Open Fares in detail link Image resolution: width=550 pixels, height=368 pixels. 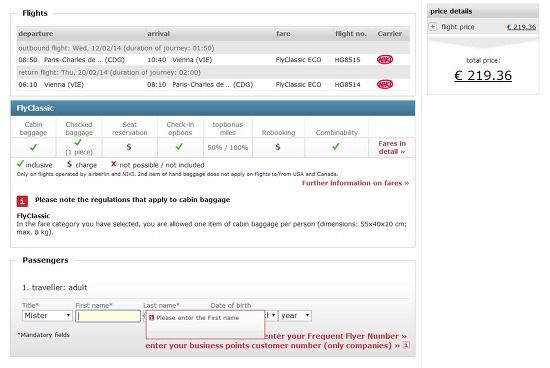(x=392, y=147)
